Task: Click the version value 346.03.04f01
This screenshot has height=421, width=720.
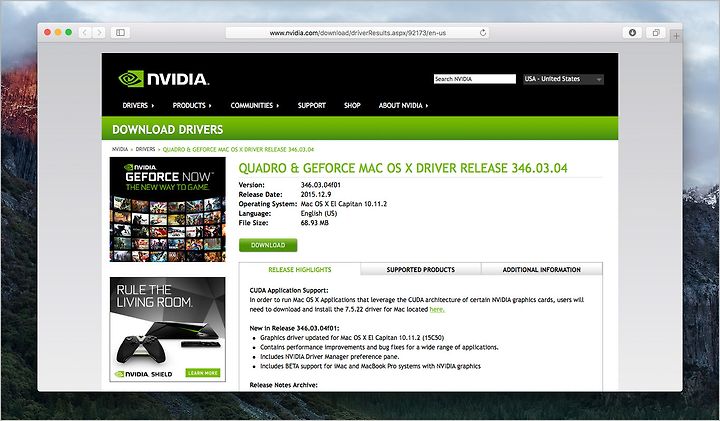Action: 321,185
